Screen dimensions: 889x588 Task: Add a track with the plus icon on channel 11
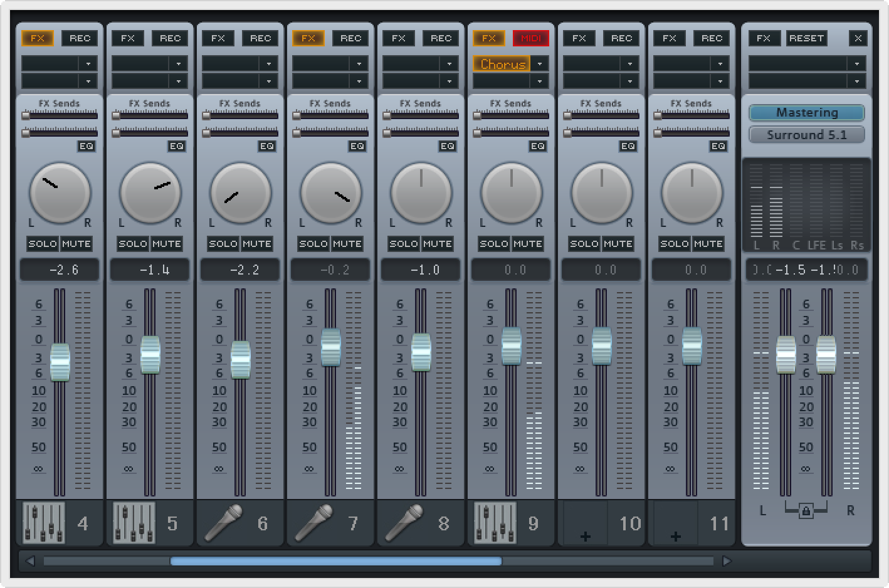pyautogui.click(x=676, y=536)
